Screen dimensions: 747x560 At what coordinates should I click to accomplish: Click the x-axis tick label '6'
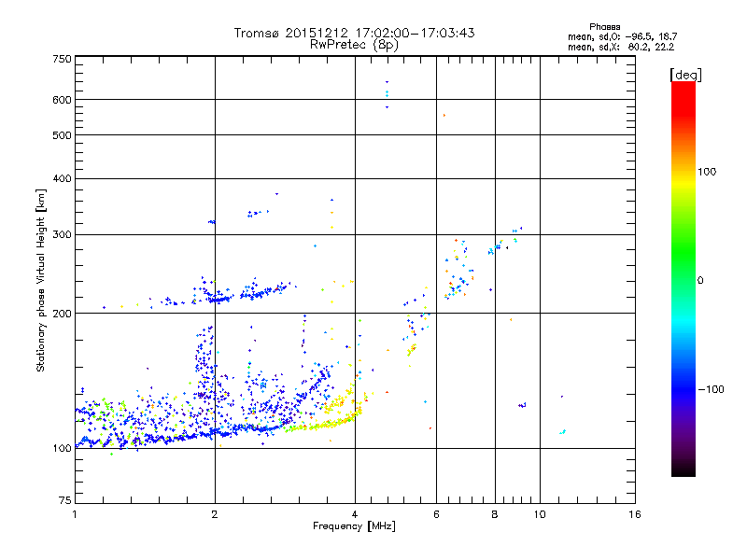tap(436, 514)
